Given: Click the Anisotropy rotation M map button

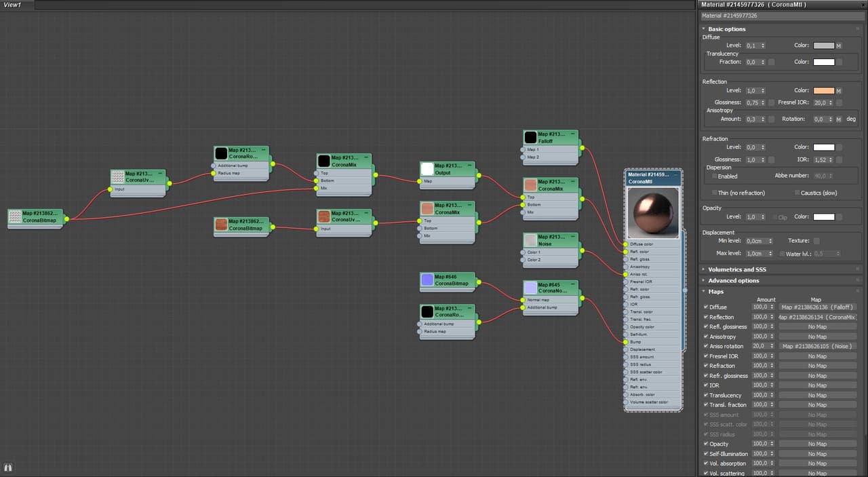Looking at the screenshot, I should tap(839, 119).
